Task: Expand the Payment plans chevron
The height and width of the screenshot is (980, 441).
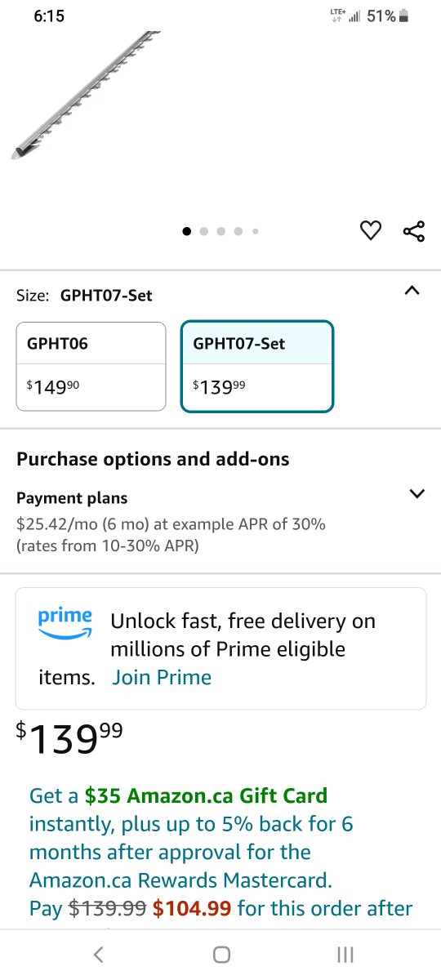Action: point(417,493)
